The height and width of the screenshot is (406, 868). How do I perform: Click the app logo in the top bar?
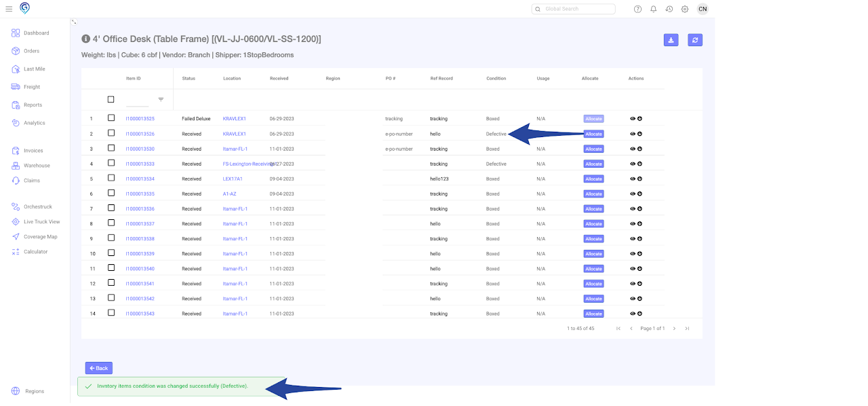point(25,8)
